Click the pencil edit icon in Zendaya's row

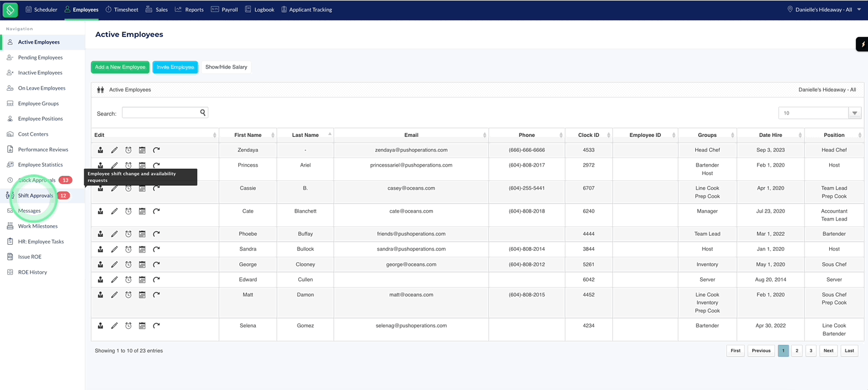pyautogui.click(x=115, y=150)
